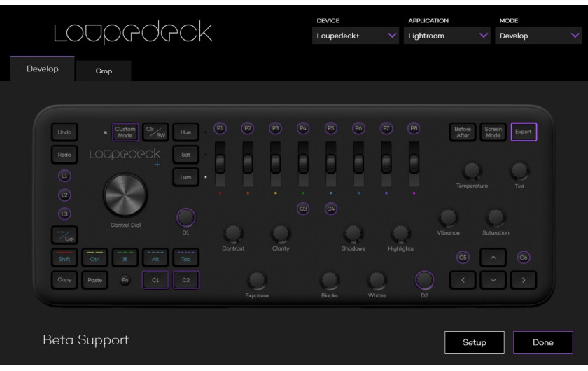Click the right arrow key
588x371 pixels.
coord(524,280)
